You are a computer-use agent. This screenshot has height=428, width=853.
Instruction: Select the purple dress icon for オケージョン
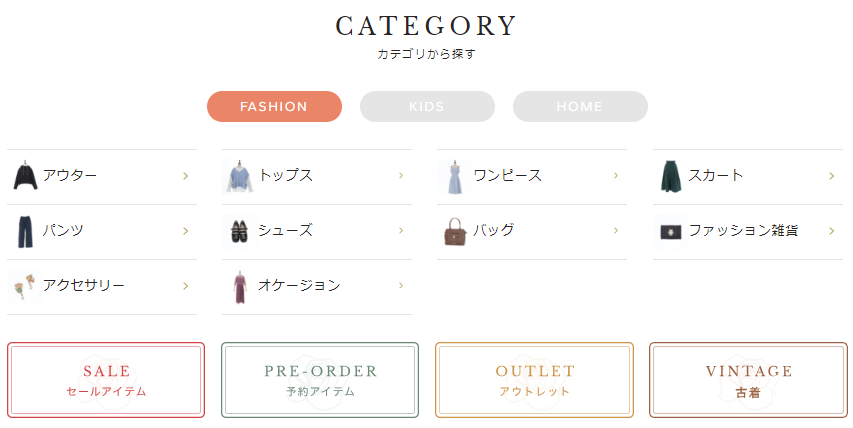[x=240, y=287]
